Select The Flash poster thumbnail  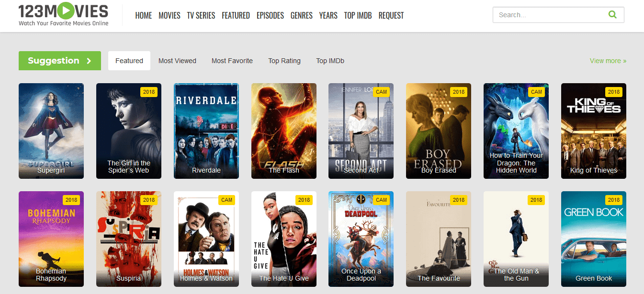click(x=284, y=131)
